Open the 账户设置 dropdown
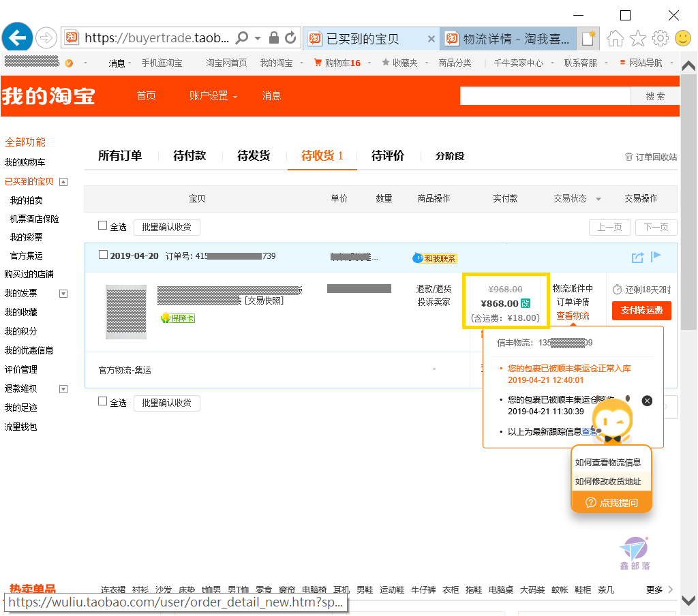Viewport: 698px width, 616px height. [x=213, y=95]
